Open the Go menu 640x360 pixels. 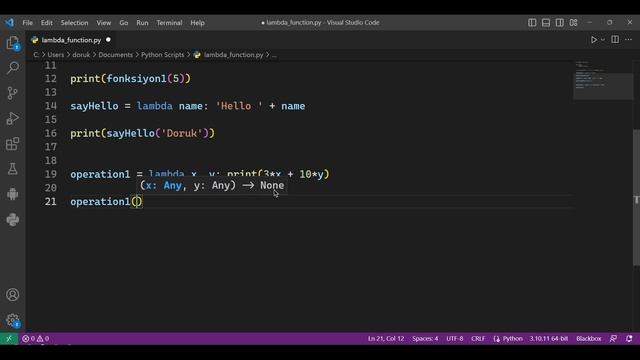[x=124, y=23]
